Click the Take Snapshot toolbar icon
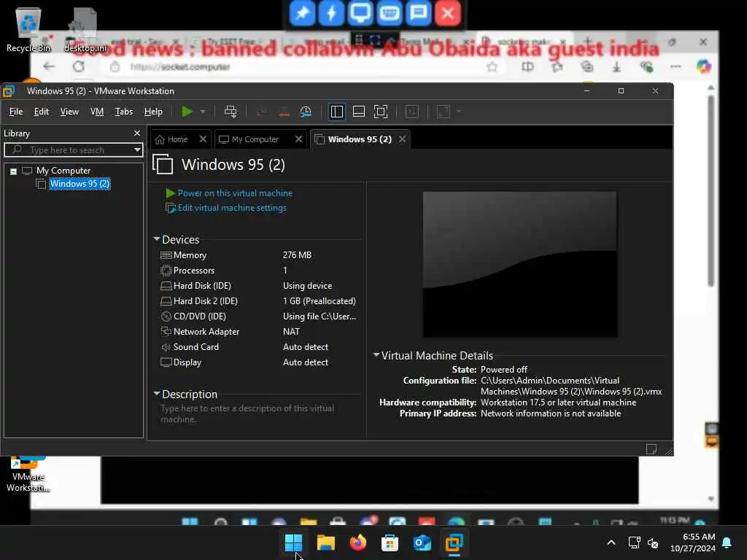This screenshot has width=747, height=560. (x=261, y=112)
